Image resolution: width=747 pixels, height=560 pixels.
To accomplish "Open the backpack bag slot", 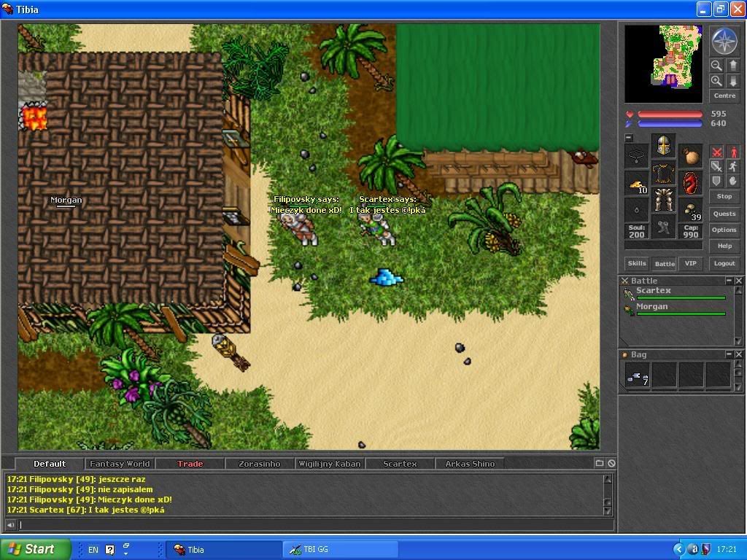I will coord(690,156).
